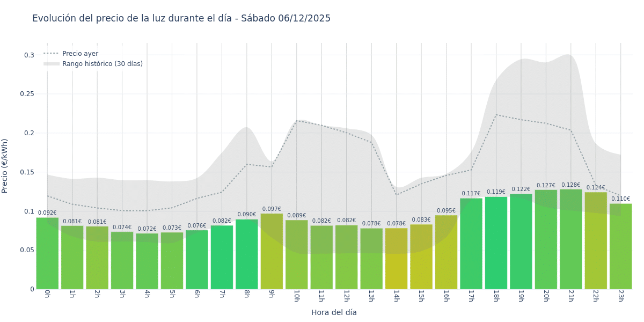Toggle the 'Precio ayer' legend entry
The image size is (644, 322).
[80, 54]
